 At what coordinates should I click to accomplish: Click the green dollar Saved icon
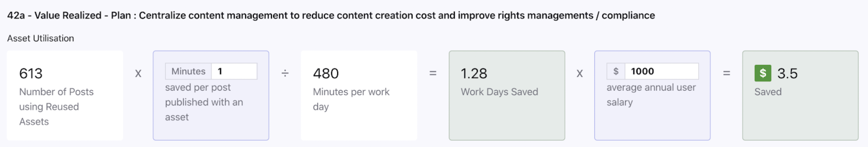(x=763, y=73)
